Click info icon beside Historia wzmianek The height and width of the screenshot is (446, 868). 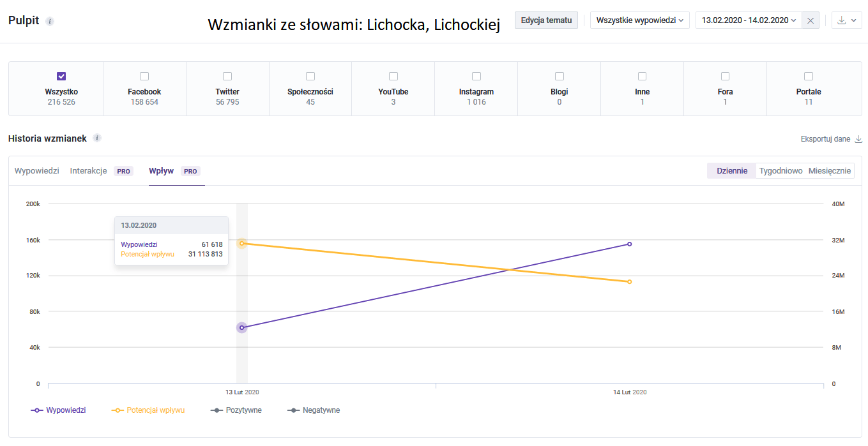pyautogui.click(x=97, y=138)
